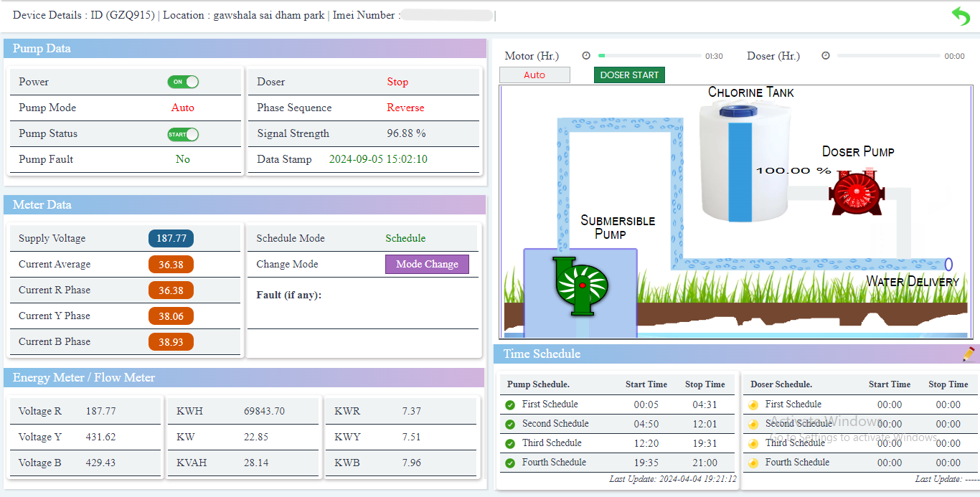Click the Supply Voltage 187.77 badge
Viewport: 980px width, 497px height.
171,239
